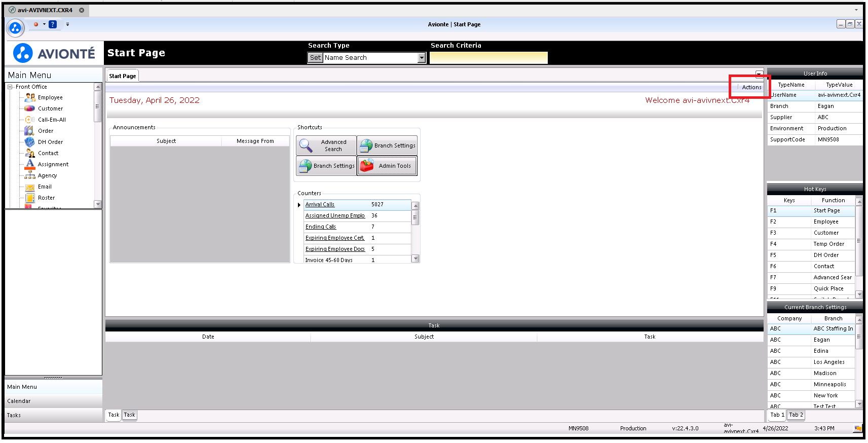This screenshot has width=868, height=443.
Task: Select the F4 Temp Order hot key row
Action: tap(811, 244)
